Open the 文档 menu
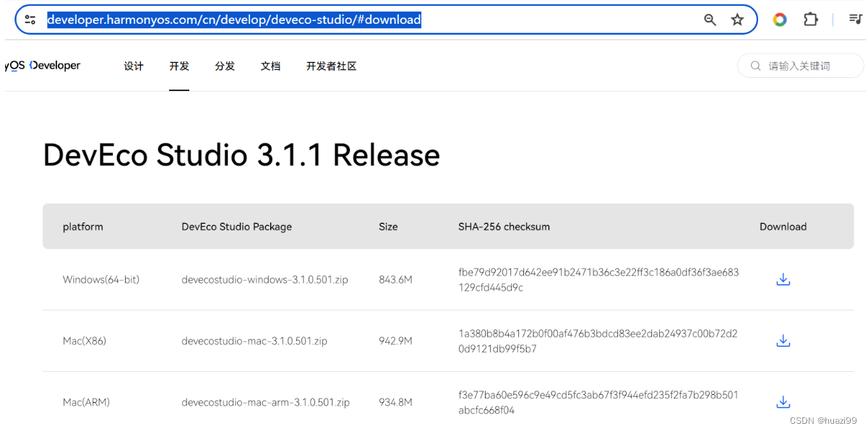Image resolution: width=868 pixels, height=431 pixels. pos(270,66)
